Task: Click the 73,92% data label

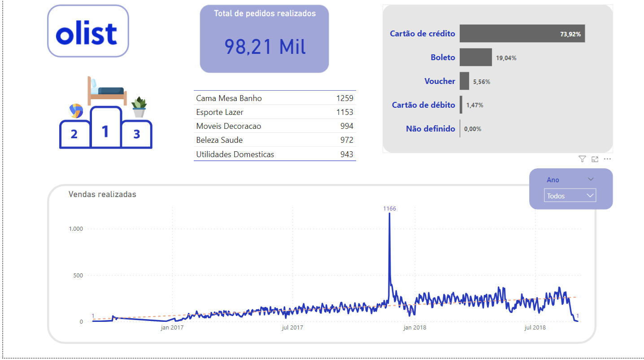Action: click(x=570, y=34)
